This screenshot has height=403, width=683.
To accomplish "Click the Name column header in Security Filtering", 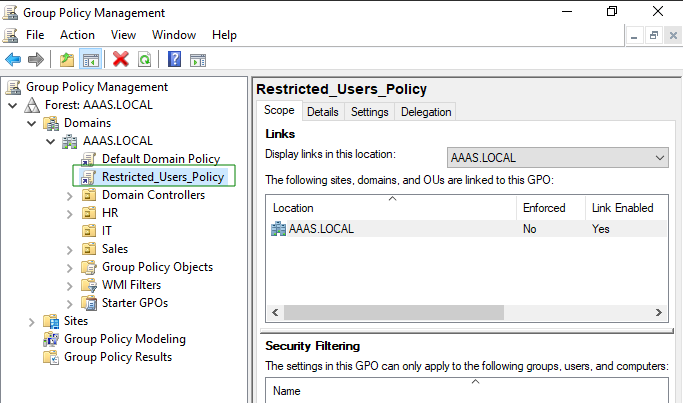I will tap(467, 391).
